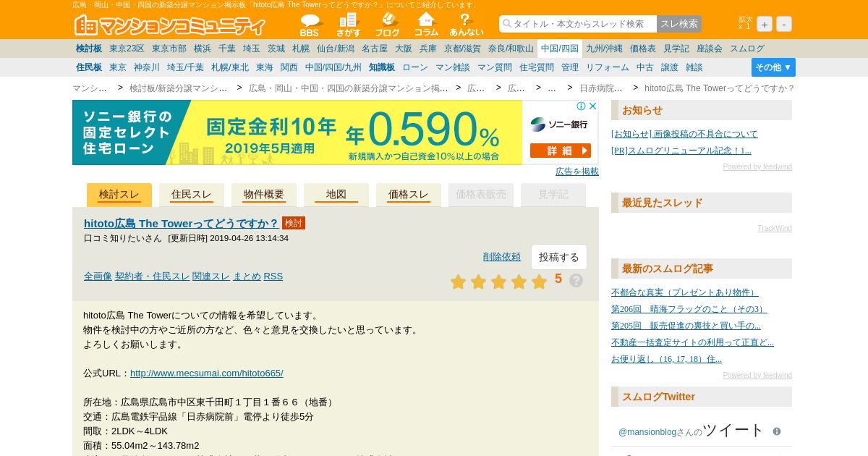The image size is (868, 456).
Task: Switch to the 物件概要 tab
Action: click(264, 195)
